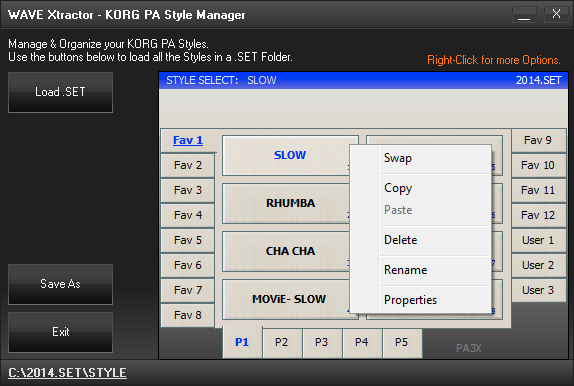Select the Fav 11 bank
Screen dimensions: 574x386
coord(538,190)
